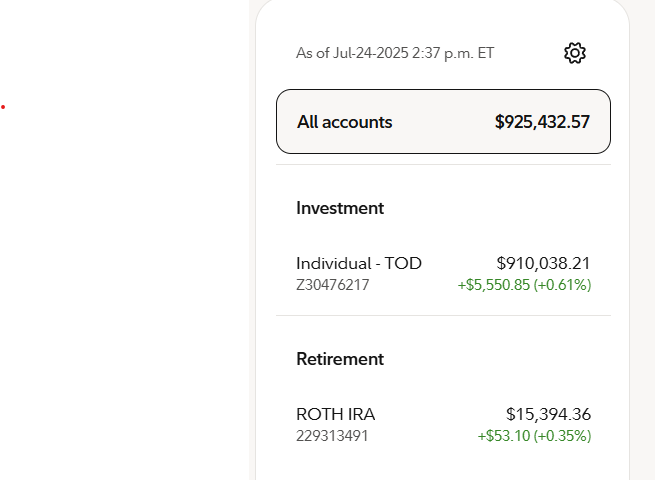655x480 pixels.
Task: Select the Investment section heading
Action: [340, 208]
